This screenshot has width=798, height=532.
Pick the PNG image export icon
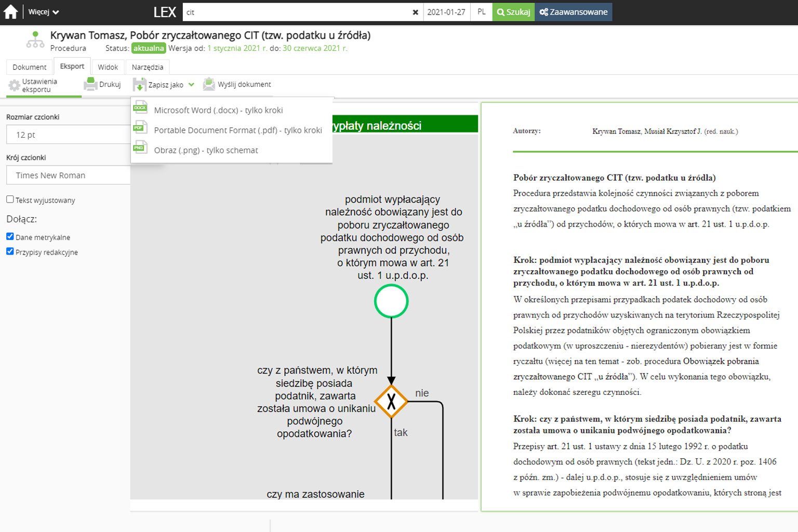(x=140, y=149)
